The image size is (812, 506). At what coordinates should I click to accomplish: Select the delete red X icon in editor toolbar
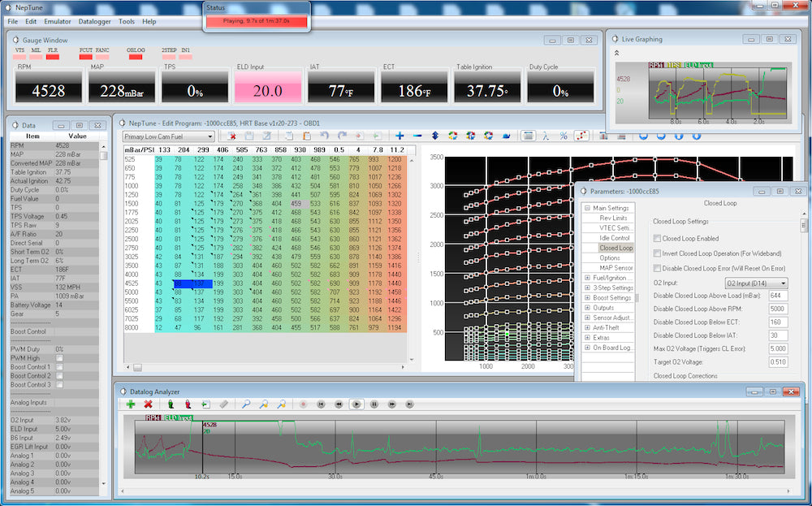pyautogui.click(x=233, y=136)
